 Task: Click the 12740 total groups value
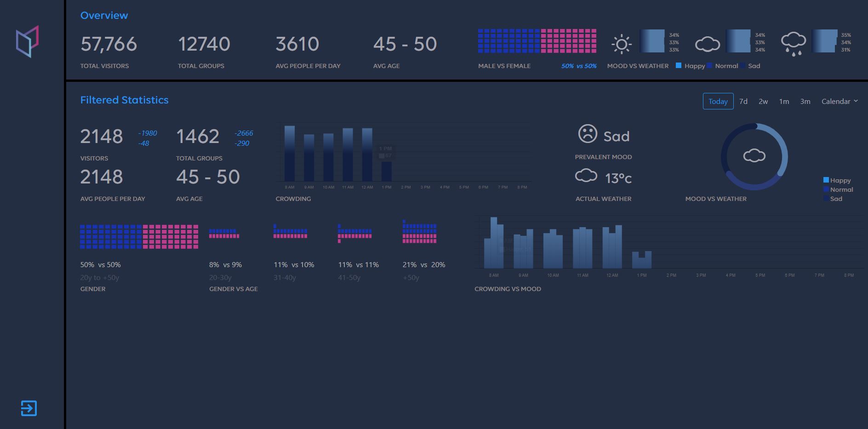pos(204,44)
